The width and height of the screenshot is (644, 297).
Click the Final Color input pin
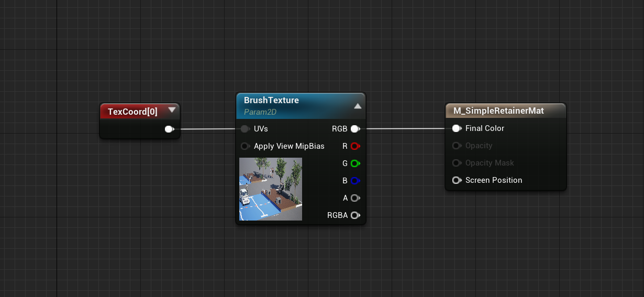[457, 128]
